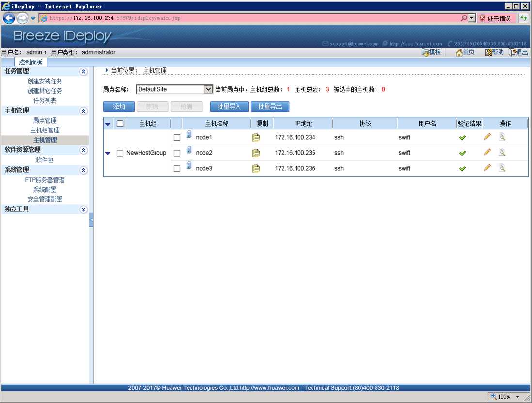Click the node1 host server icon

(189, 135)
